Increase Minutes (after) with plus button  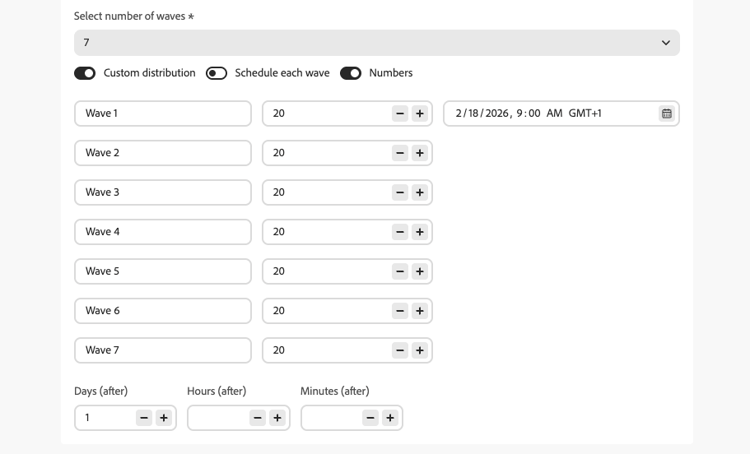coord(390,418)
